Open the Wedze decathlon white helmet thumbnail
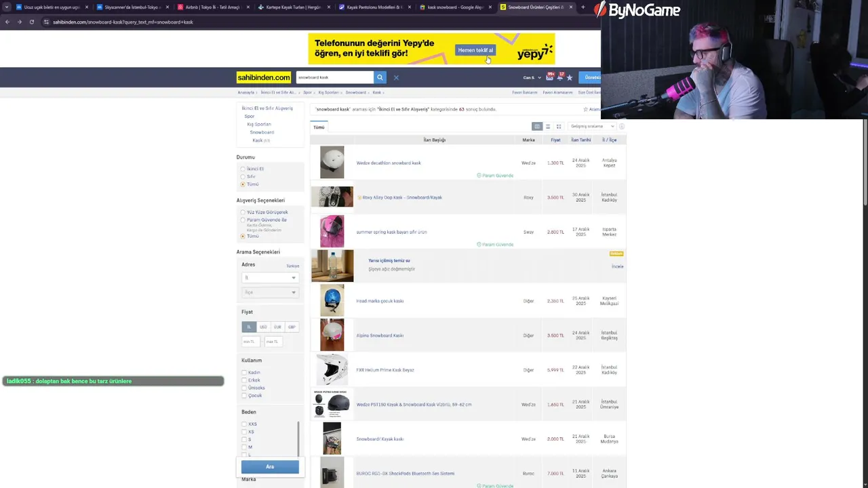Image resolution: width=868 pixels, height=488 pixels. pyautogui.click(x=332, y=163)
